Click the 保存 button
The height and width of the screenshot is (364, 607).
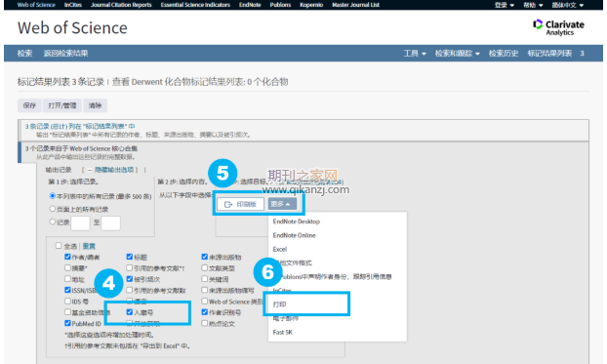[29, 105]
